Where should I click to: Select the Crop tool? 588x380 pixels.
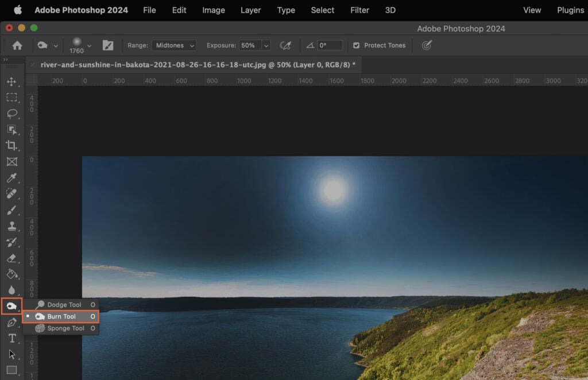[x=13, y=146]
